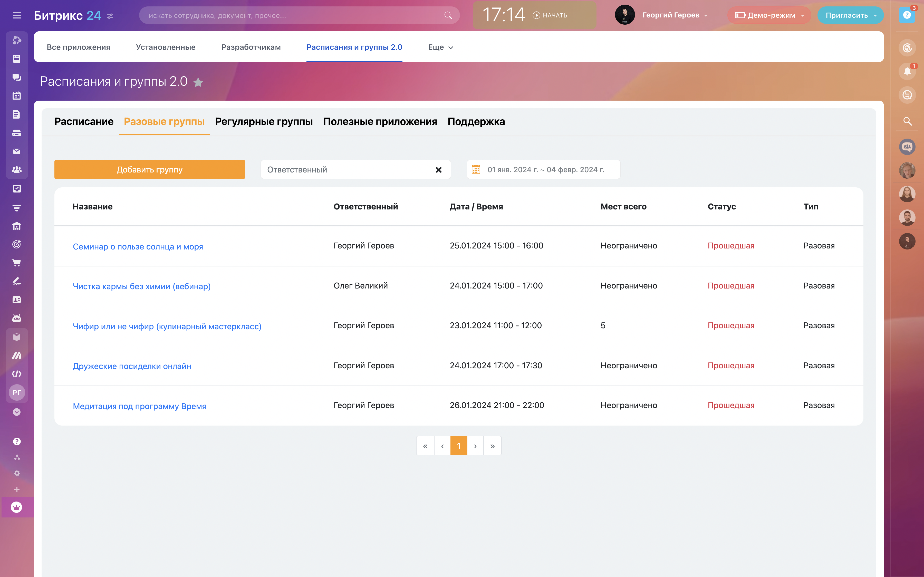Click Добавить группу button

(150, 169)
